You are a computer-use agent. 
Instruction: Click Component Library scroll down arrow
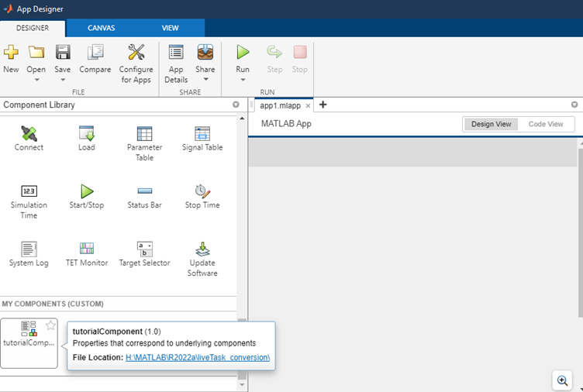click(242, 385)
